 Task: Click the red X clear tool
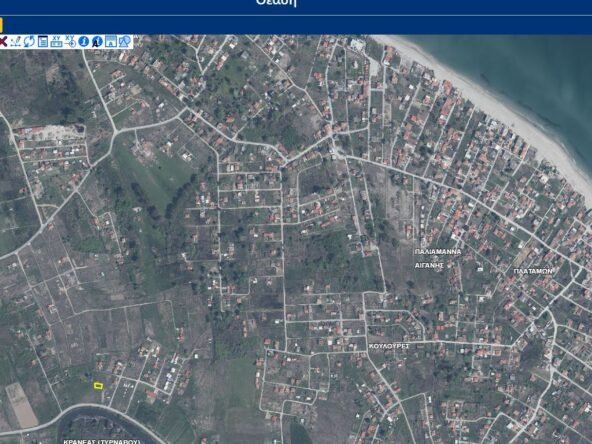(3, 41)
